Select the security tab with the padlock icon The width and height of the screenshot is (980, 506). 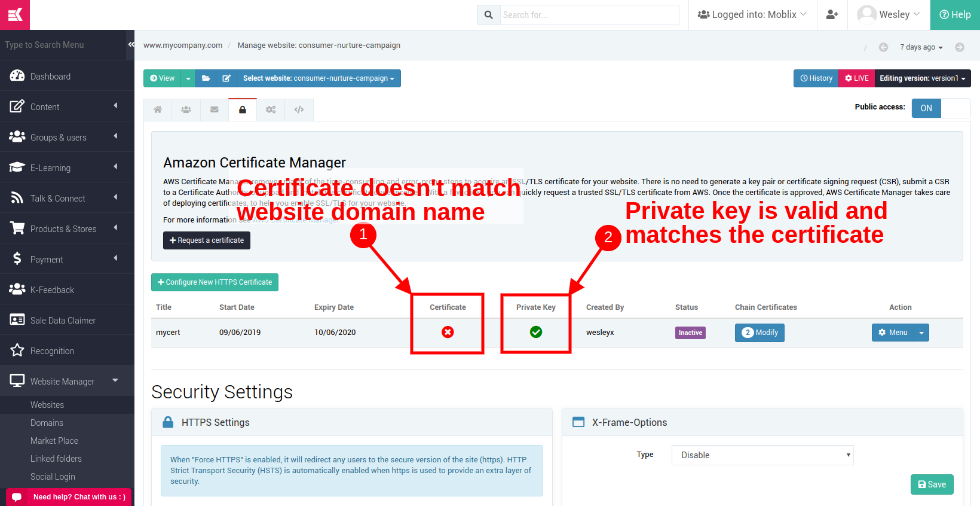243,109
